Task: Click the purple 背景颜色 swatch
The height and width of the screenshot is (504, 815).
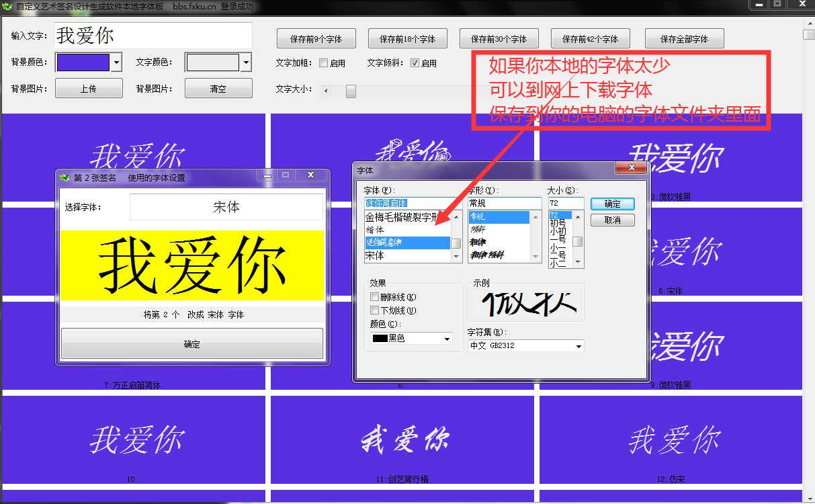Action: click(x=83, y=62)
